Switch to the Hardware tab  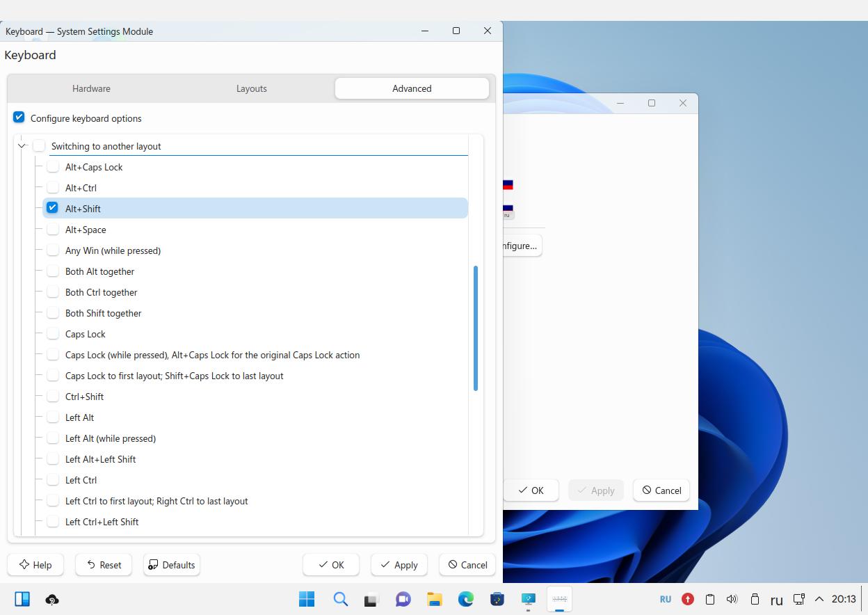91,88
